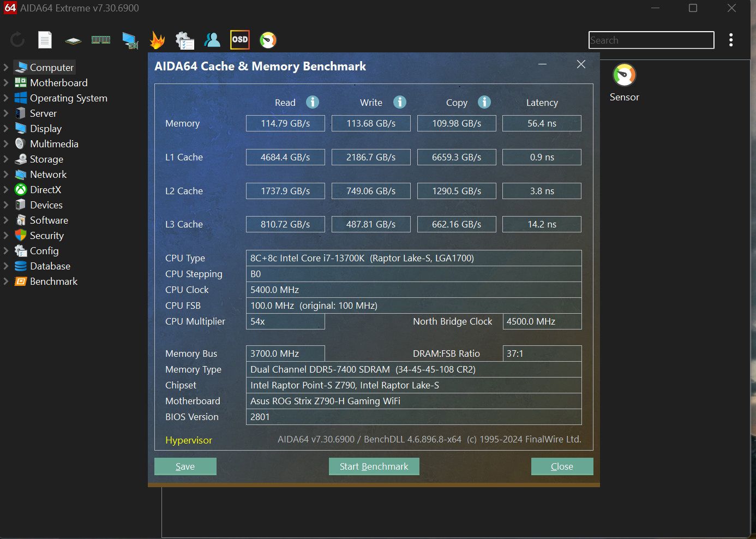Click Memory Type DDR5-7400 value
This screenshot has width=756, height=539.
click(414, 369)
